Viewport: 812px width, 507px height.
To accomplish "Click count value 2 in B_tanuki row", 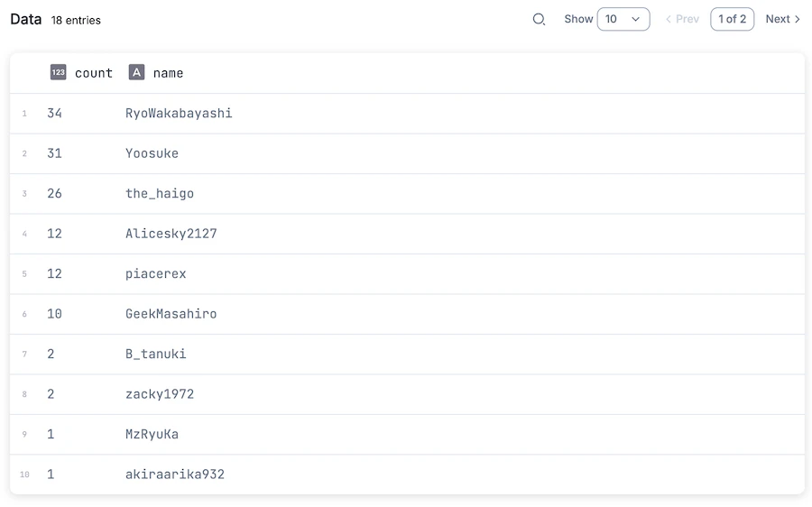I will point(51,355).
